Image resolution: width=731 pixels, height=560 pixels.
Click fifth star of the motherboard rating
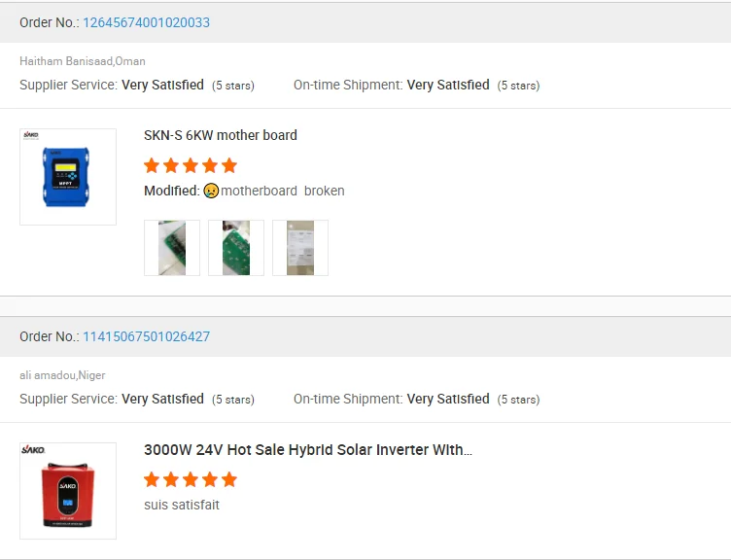[229, 165]
